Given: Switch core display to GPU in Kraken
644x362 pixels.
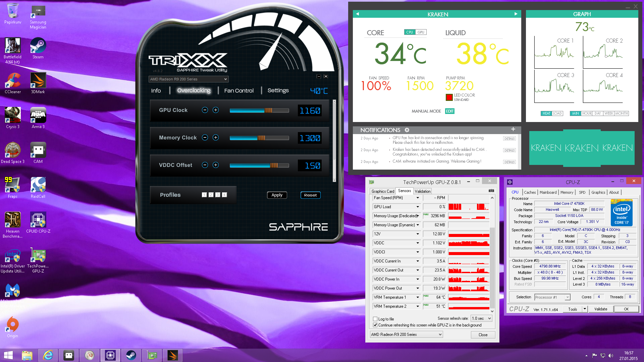Looking at the screenshot, I should point(421,32).
